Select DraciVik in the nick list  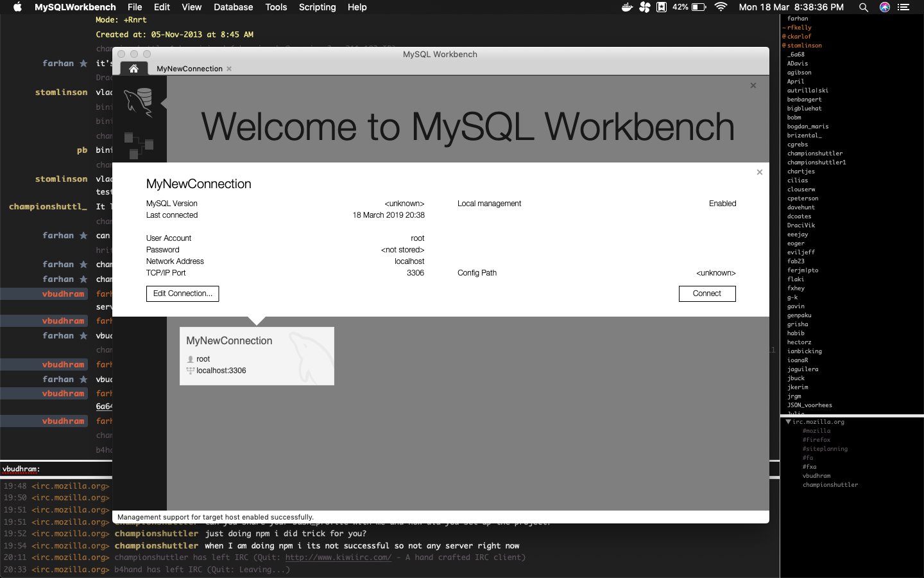[801, 225]
